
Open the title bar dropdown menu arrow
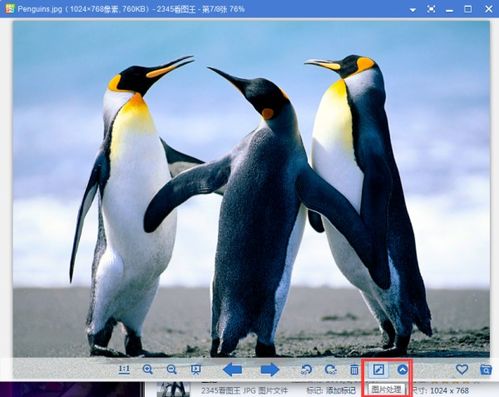[413, 10]
